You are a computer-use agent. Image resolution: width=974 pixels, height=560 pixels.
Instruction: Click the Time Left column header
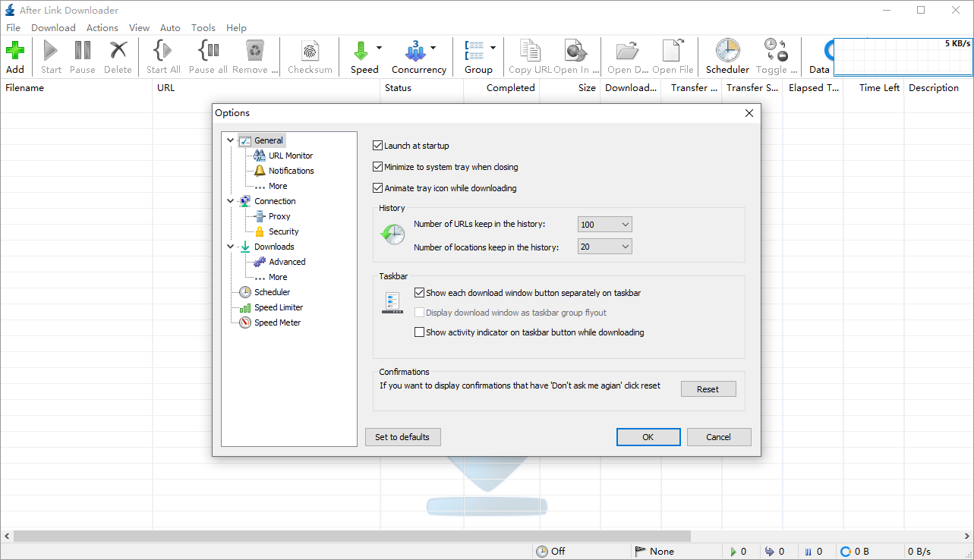coord(874,88)
